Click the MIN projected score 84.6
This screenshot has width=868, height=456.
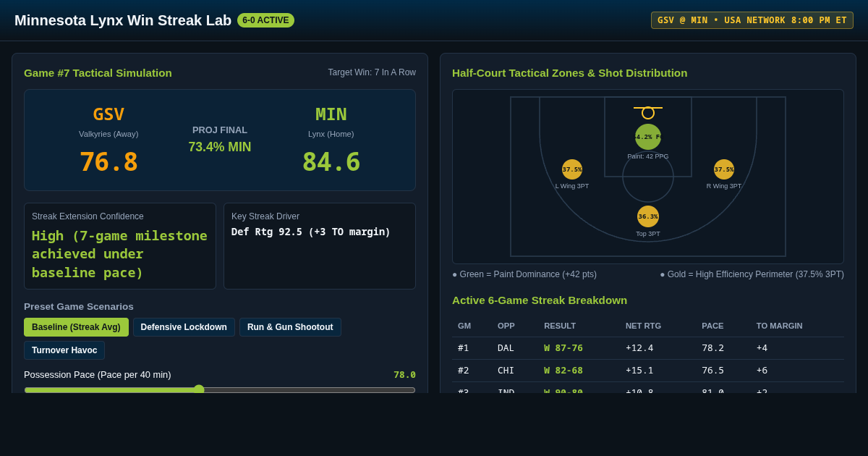331,162
